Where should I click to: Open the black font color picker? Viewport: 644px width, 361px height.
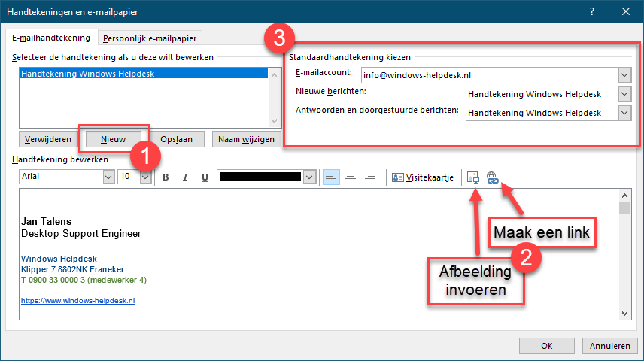click(x=308, y=177)
